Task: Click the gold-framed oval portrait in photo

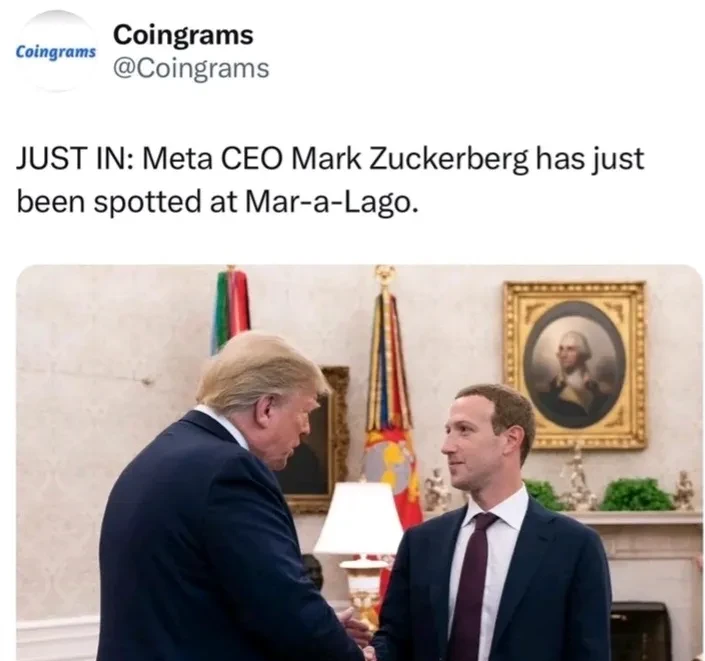Action: coord(575,365)
